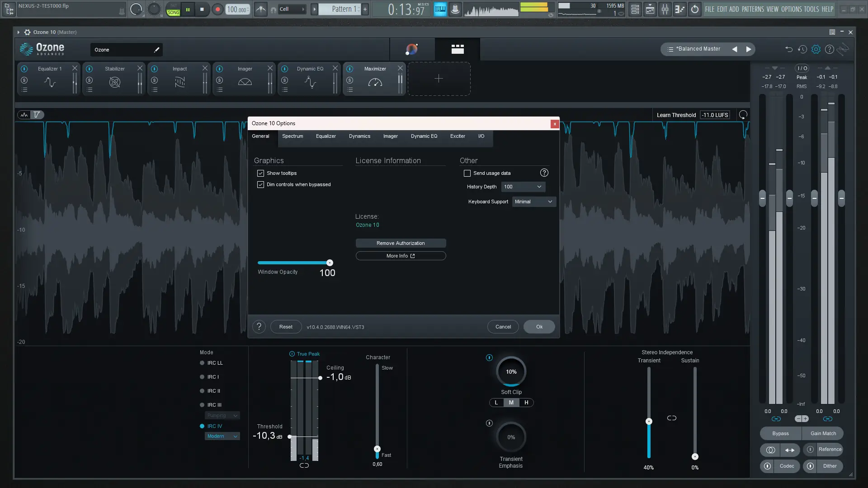Screen dimensions: 868x488
Task: Select the M soft clip mode
Action: 511,402
